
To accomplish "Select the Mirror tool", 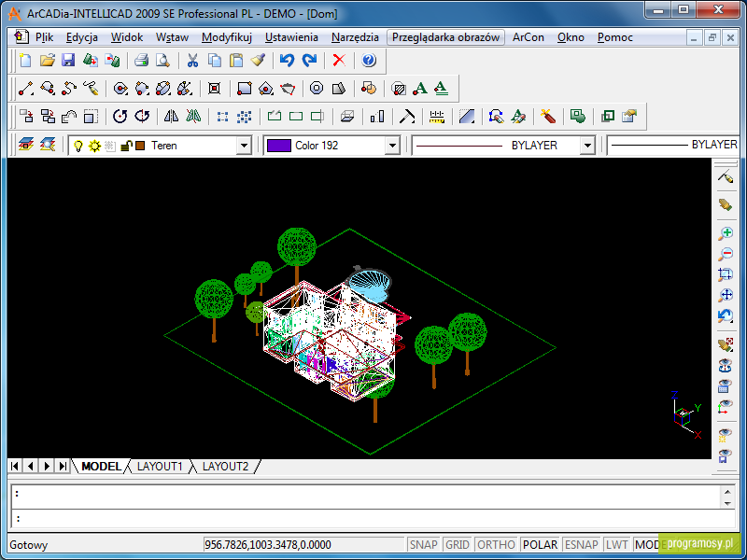I will (171, 116).
